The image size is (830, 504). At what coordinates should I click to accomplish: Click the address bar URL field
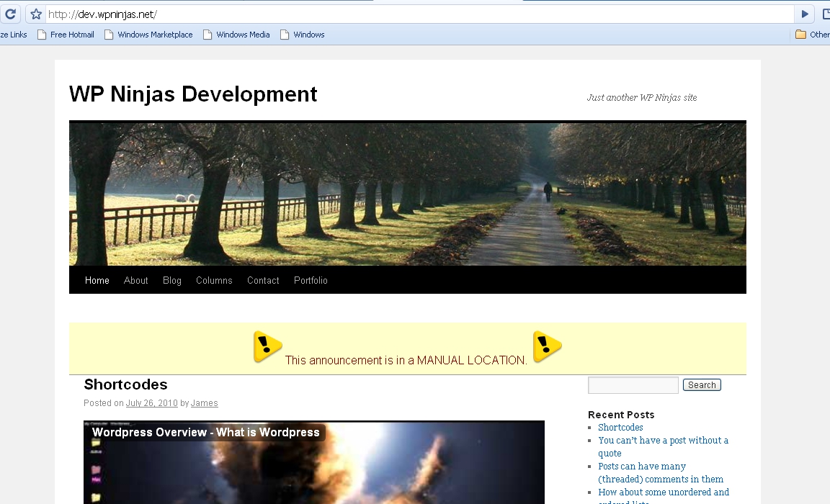tap(418, 14)
